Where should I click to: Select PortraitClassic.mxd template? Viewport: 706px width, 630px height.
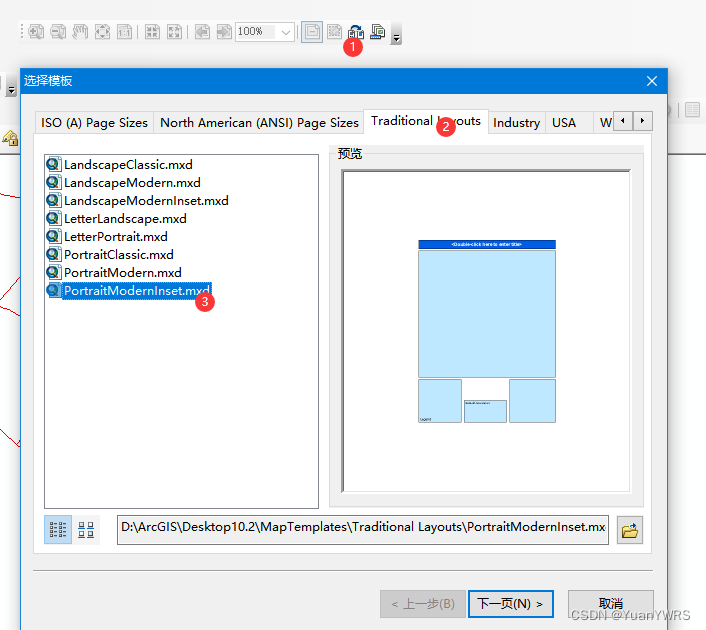119,254
